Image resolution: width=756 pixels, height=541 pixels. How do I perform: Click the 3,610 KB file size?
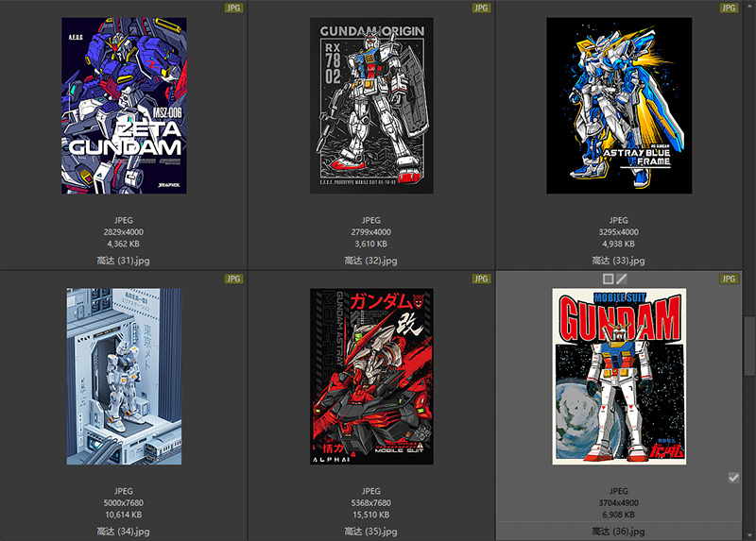pyautogui.click(x=370, y=244)
